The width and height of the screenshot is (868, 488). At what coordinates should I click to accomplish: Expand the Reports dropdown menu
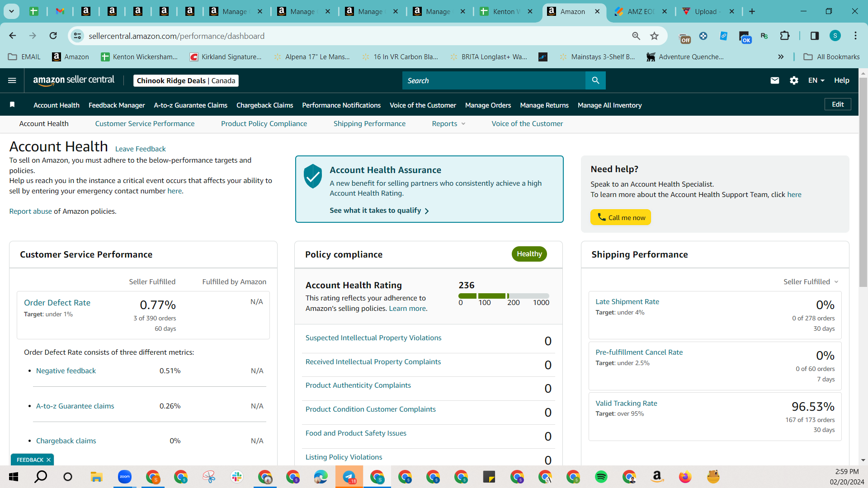click(x=448, y=124)
